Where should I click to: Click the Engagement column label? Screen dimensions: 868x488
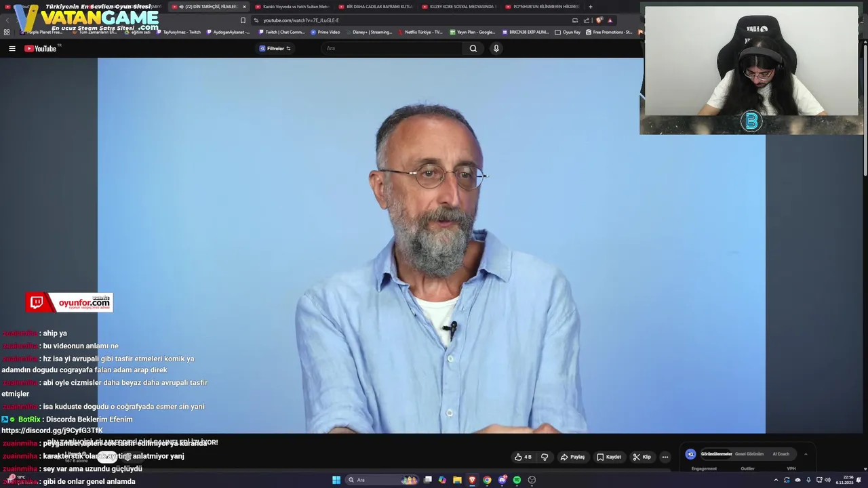[x=704, y=468]
